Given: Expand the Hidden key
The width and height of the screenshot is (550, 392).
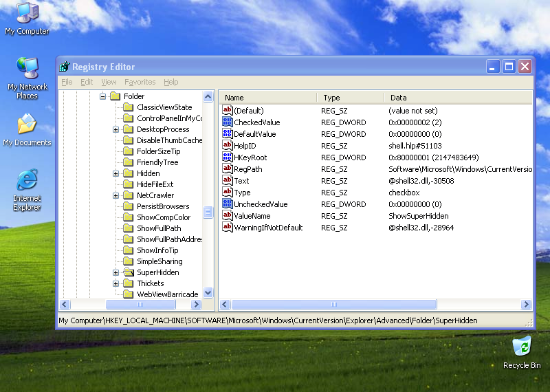Looking at the screenshot, I should (115, 173).
